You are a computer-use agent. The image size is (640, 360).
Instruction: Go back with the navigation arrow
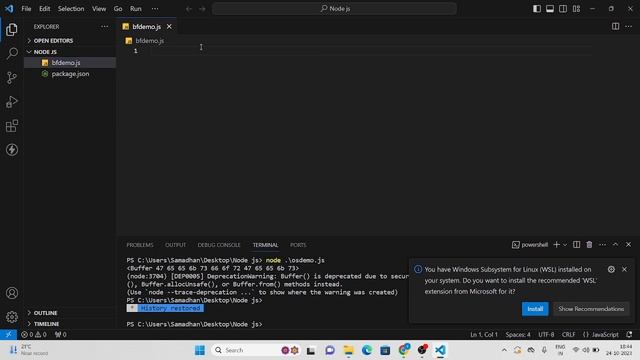[x=189, y=9]
